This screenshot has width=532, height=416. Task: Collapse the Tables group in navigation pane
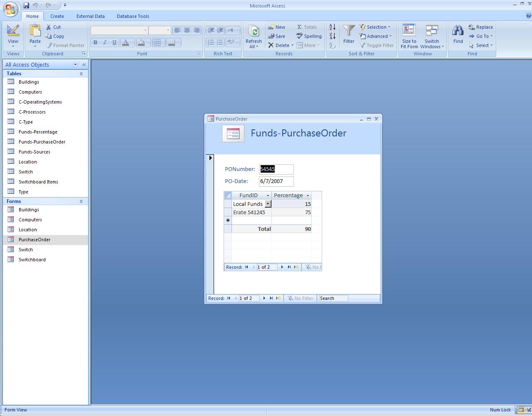coord(81,74)
